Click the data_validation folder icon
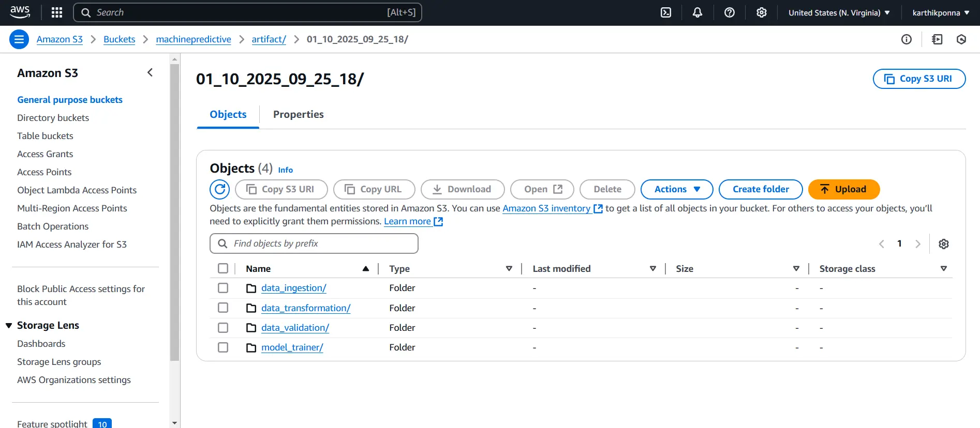Screen dimensions: 980x428 [251, 328]
